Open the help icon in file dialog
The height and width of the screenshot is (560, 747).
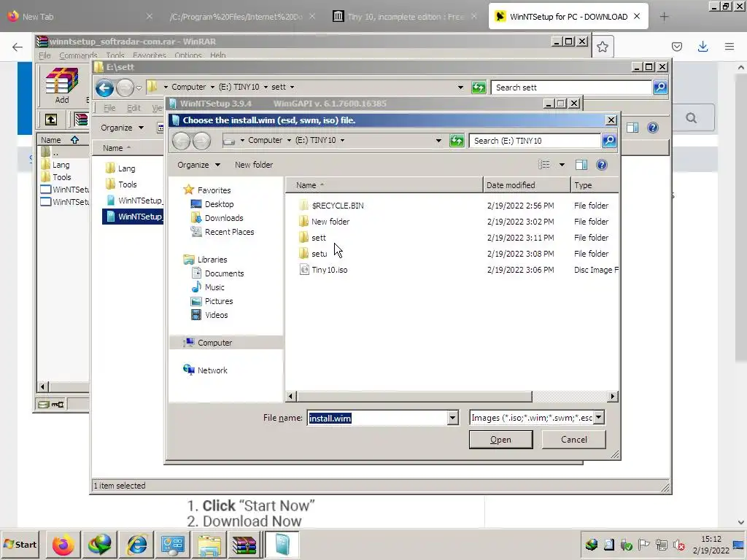point(602,165)
